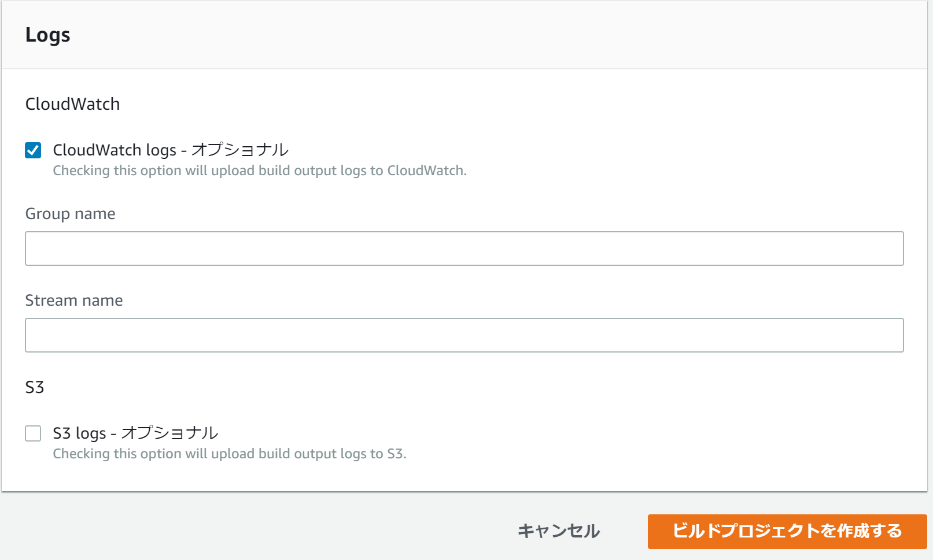The width and height of the screenshot is (933, 560).
Task: Click the S3 upload description text
Action: 230,453
